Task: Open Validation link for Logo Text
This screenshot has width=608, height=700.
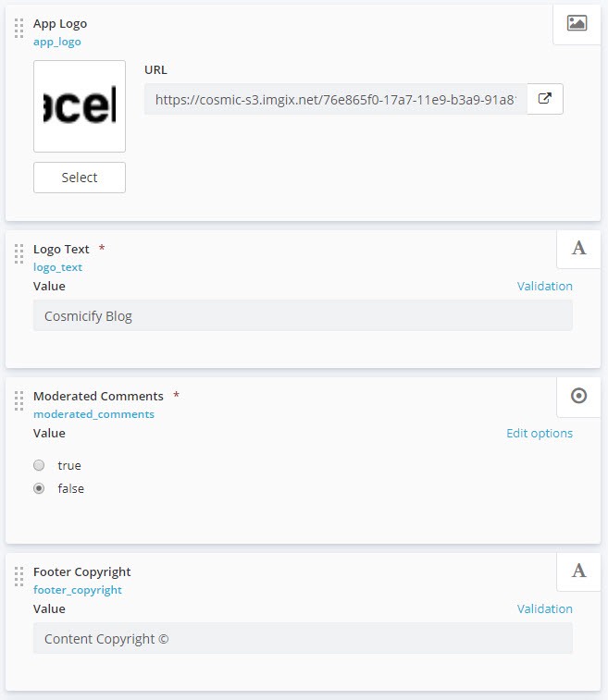Action: click(544, 287)
